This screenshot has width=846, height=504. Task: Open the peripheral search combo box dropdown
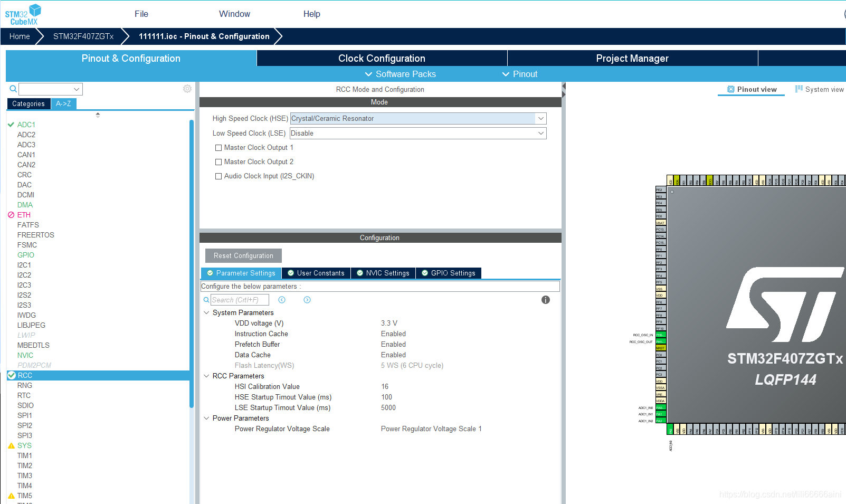click(77, 89)
